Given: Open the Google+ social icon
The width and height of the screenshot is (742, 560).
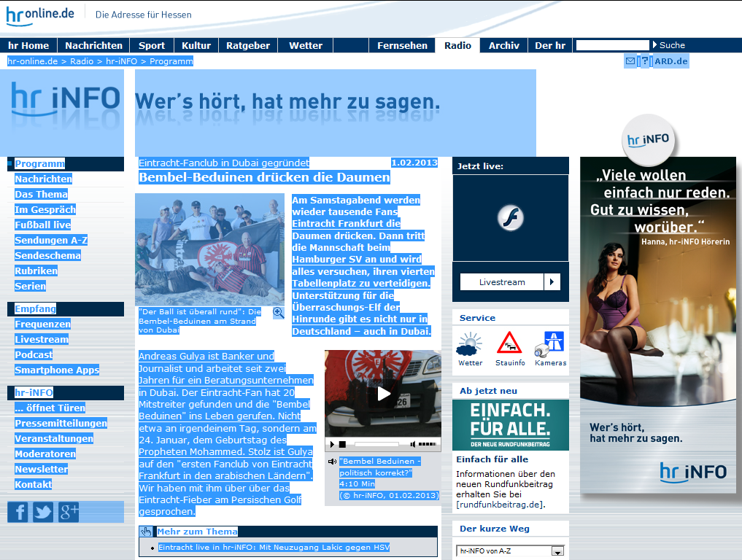Looking at the screenshot, I should coord(69,512).
